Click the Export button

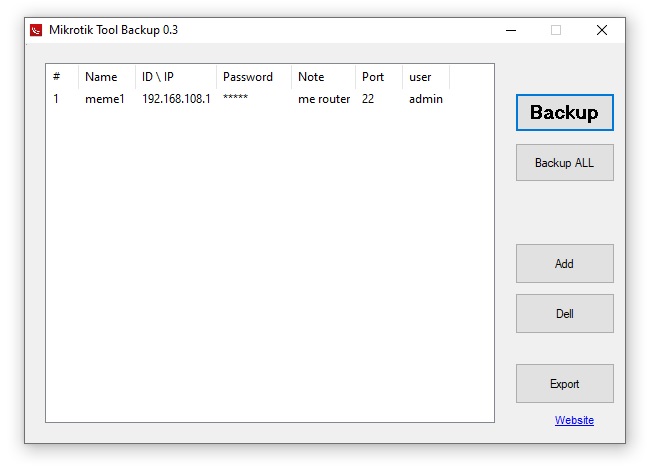pyautogui.click(x=565, y=384)
